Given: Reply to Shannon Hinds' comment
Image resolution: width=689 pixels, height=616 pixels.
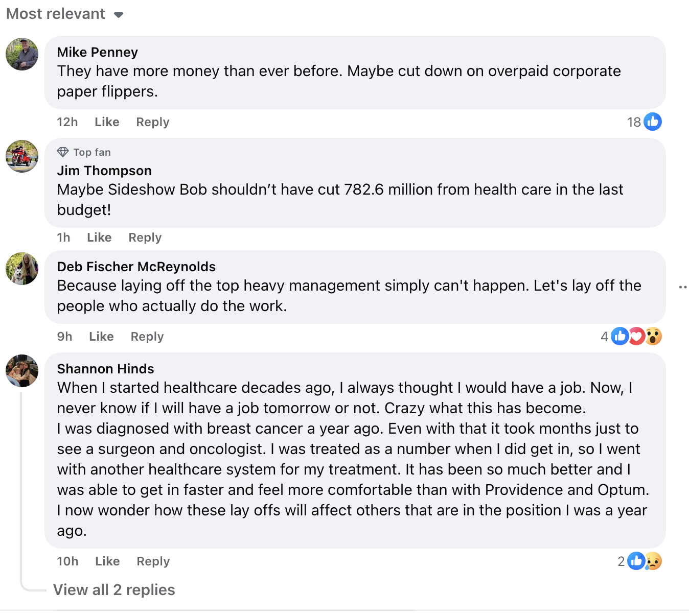Looking at the screenshot, I should pyautogui.click(x=153, y=561).
